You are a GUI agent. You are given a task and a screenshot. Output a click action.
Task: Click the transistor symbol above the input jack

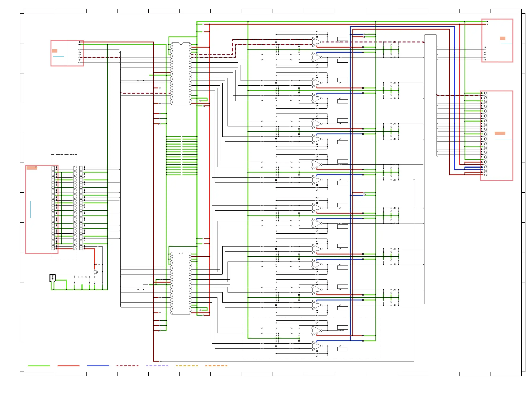click(96, 272)
